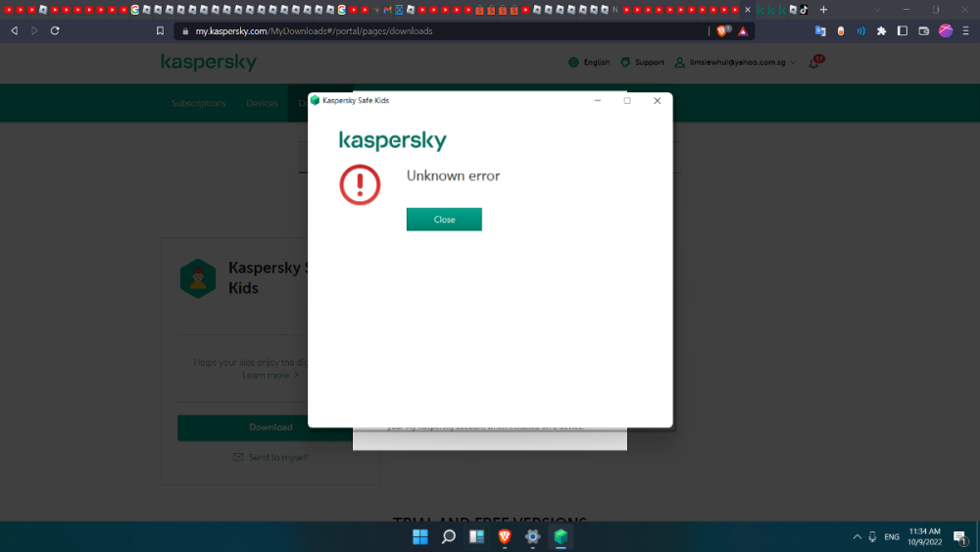Expand the account email dropdown
Viewport: 980px width, 552px height.
click(736, 62)
